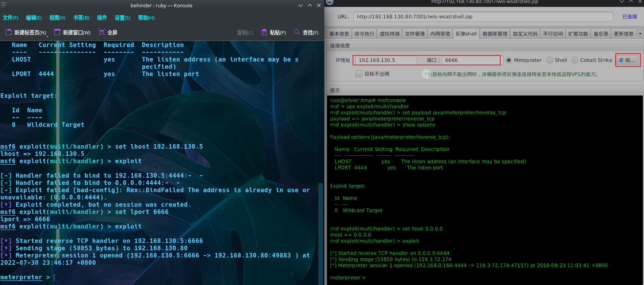Switch to the 平行空间 tab
This screenshot has width=644, height=285.
pos(553,34)
